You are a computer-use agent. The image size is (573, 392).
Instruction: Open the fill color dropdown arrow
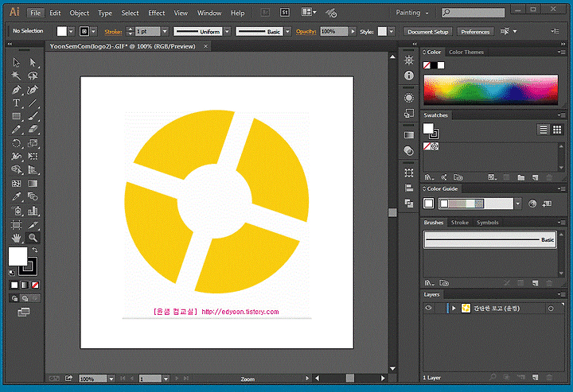(x=72, y=31)
